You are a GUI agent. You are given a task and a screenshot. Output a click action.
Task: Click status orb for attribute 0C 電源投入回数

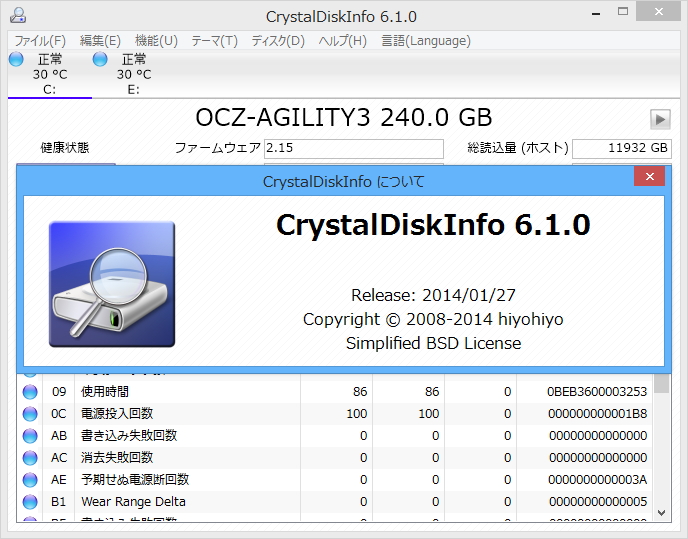pos(30,413)
